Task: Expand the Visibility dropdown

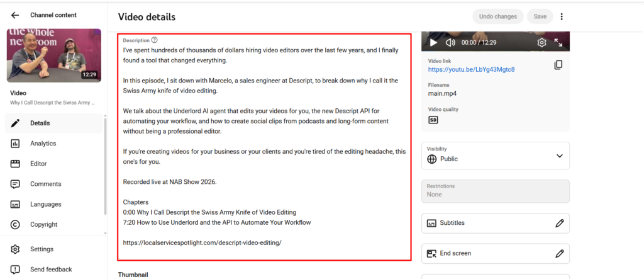Action: [x=496, y=156]
